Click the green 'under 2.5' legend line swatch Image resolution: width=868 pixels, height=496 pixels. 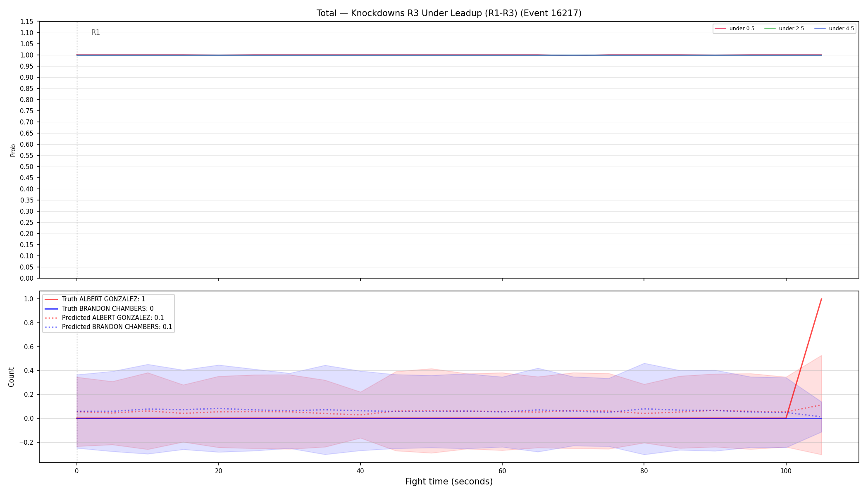coord(770,29)
